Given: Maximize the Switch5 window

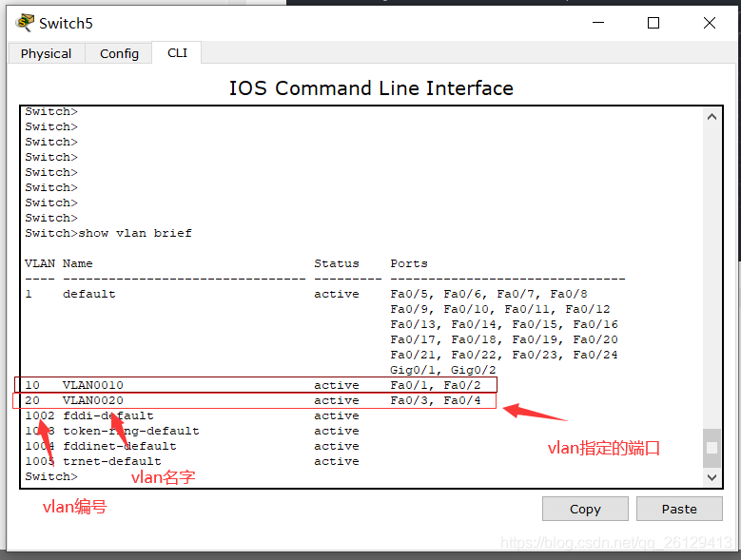Looking at the screenshot, I should (653, 23).
